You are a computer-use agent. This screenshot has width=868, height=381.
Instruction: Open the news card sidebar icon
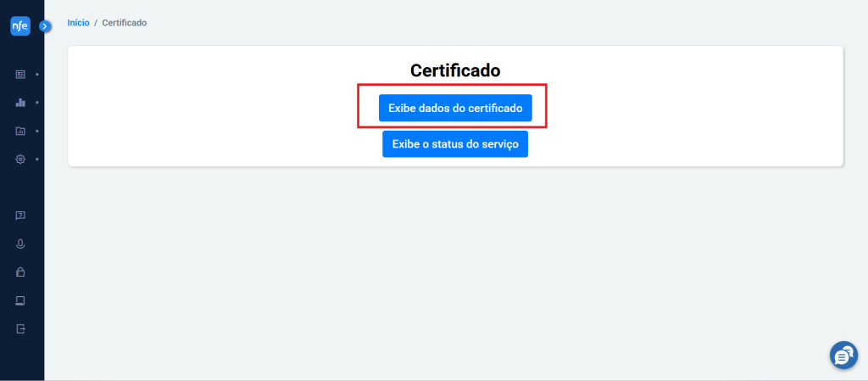(20, 74)
